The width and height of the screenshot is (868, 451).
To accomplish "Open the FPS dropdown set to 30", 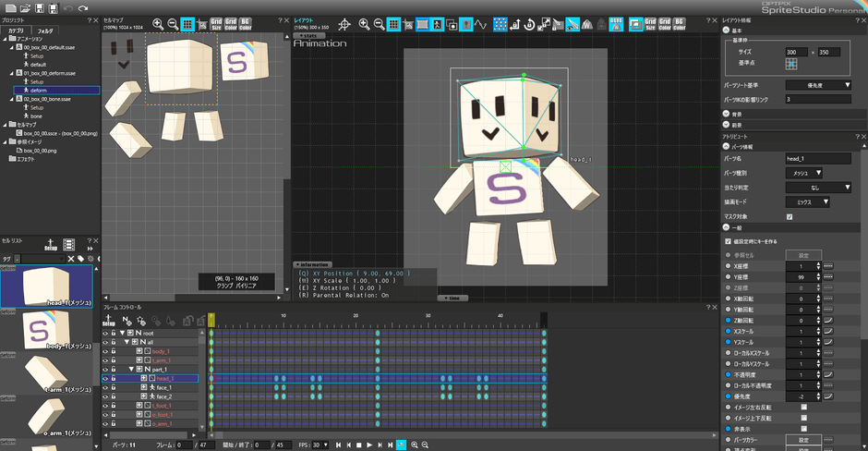I will click(x=319, y=445).
